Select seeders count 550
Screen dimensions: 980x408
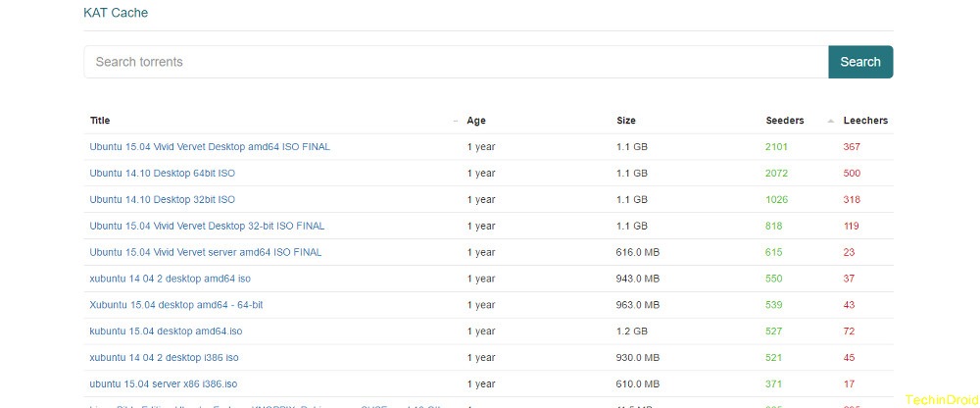tap(773, 279)
